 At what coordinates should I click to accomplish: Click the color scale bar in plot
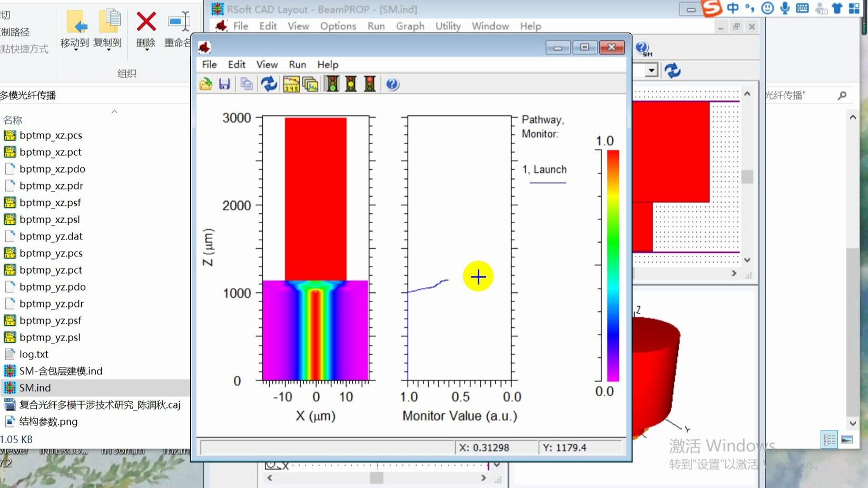point(613,266)
